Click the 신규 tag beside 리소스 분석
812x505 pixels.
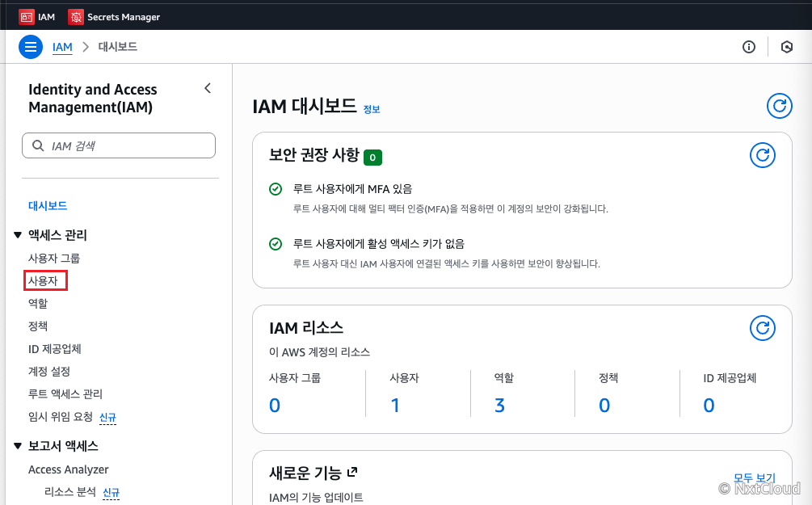111,493
